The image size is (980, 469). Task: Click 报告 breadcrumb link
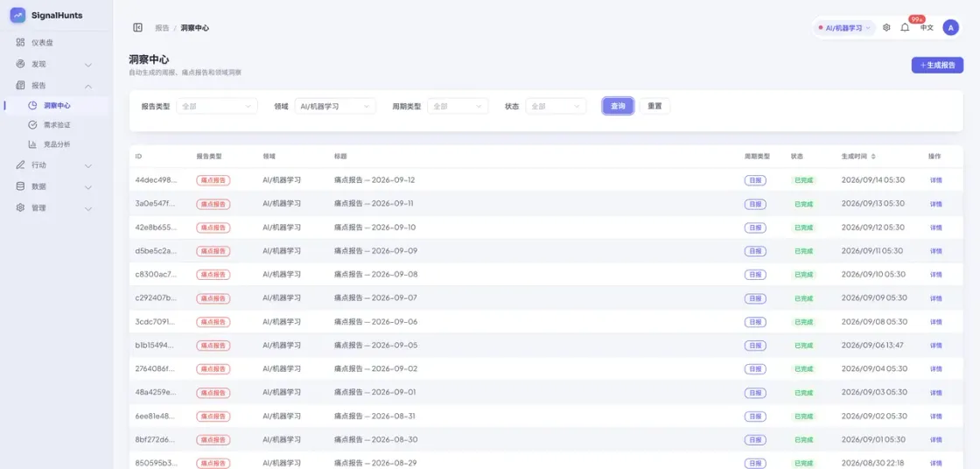tap(162, 28)
